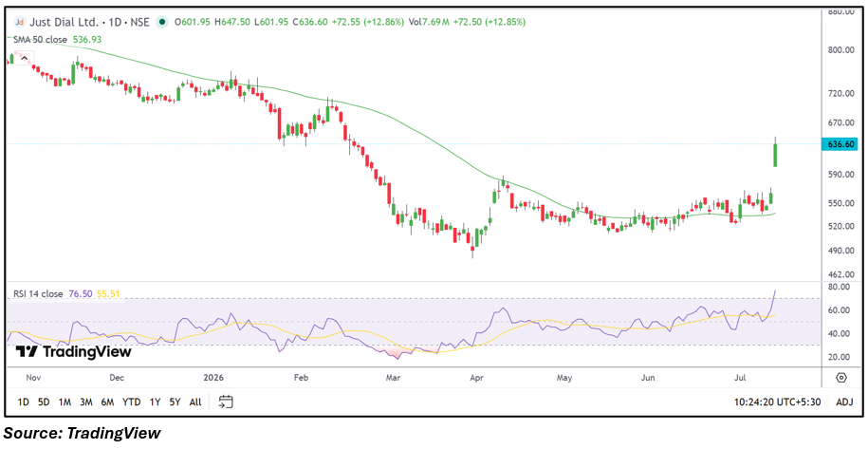This screenshot has height=449, width=868.
Task: Click the SMA value 536.93
Action: pos(87,39)
